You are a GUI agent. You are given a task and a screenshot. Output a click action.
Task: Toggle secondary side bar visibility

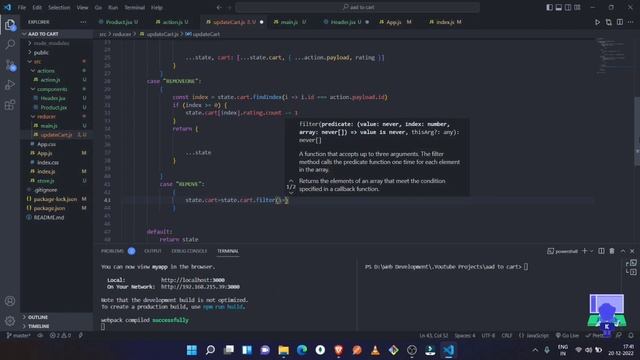pyautogui.click(x=568, y=7)
